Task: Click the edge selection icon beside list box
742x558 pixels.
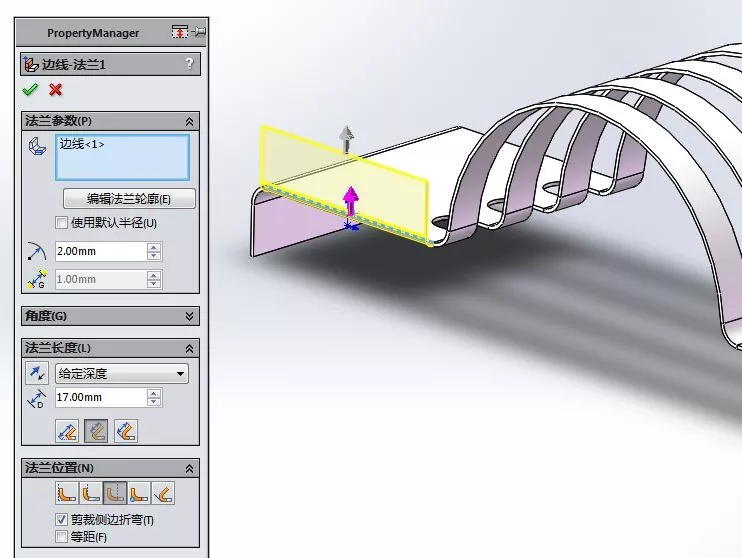Action: (x=37, y=146)
